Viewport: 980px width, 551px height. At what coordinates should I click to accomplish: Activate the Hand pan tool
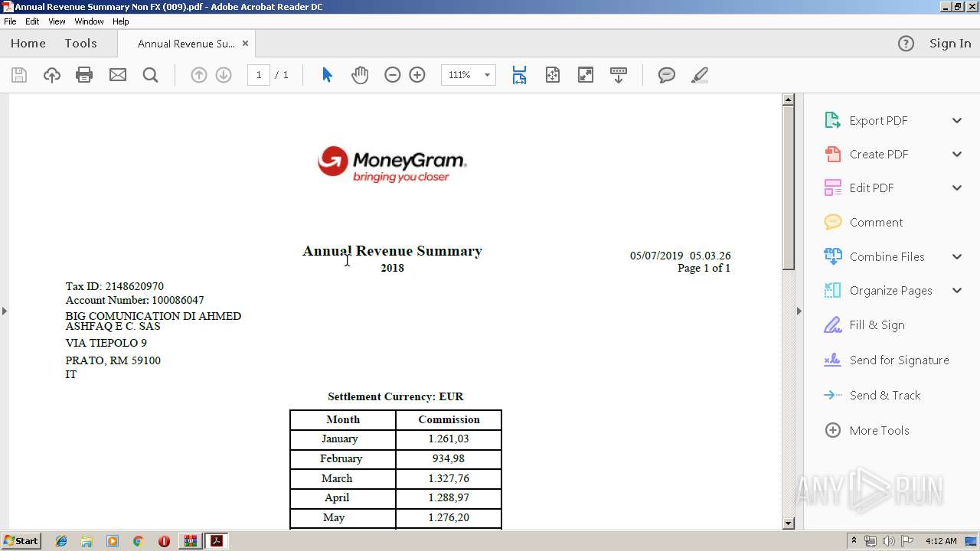click(360, 75)
